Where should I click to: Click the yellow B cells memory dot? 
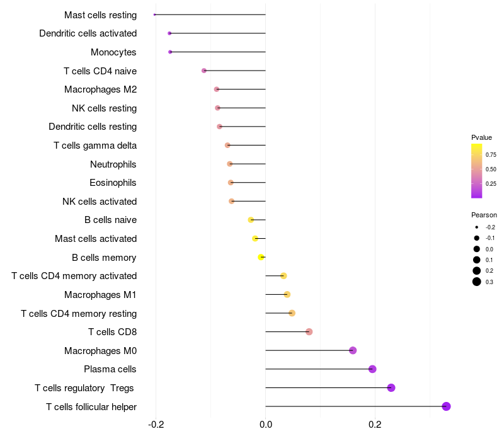261,257
